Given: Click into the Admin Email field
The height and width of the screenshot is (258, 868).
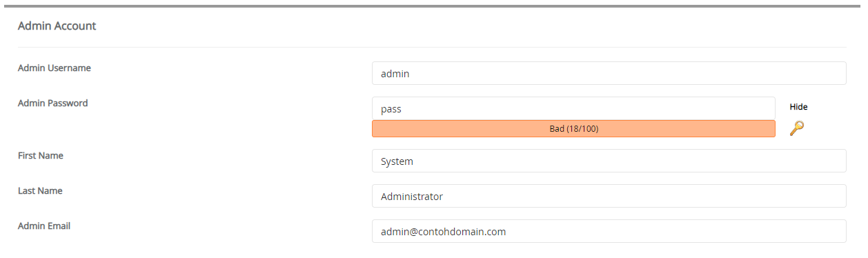Looking at the screenshot, I should point(609,231).
